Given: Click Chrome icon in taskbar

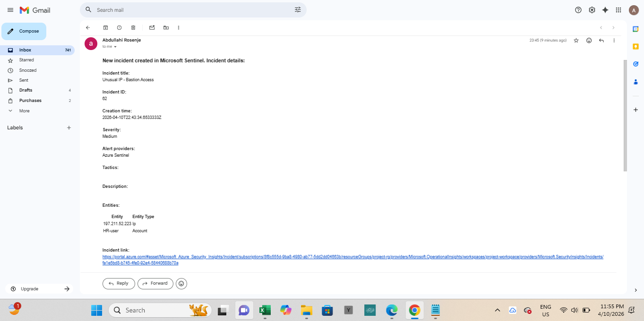Looking at the screenshot, I should point(414,310).
